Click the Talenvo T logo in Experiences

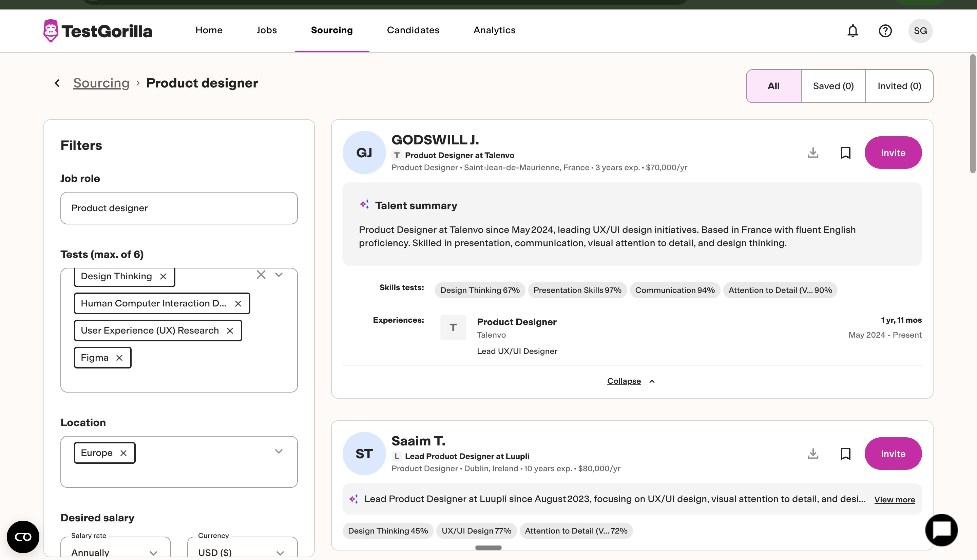453,328
